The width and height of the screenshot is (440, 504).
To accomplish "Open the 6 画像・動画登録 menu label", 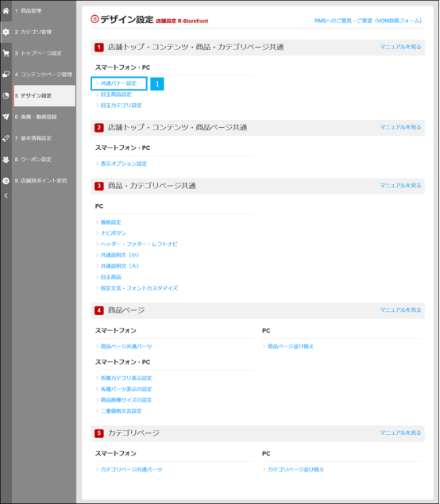I will point(36,117).
